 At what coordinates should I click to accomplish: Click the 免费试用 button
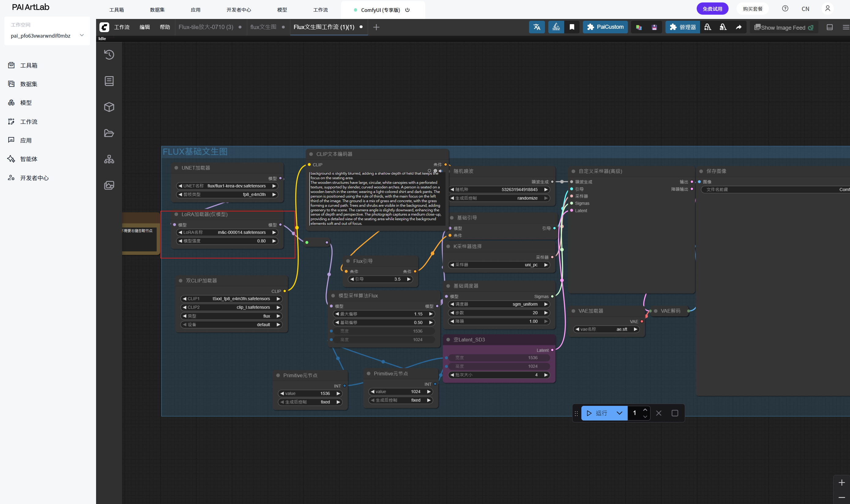[712, 9]
